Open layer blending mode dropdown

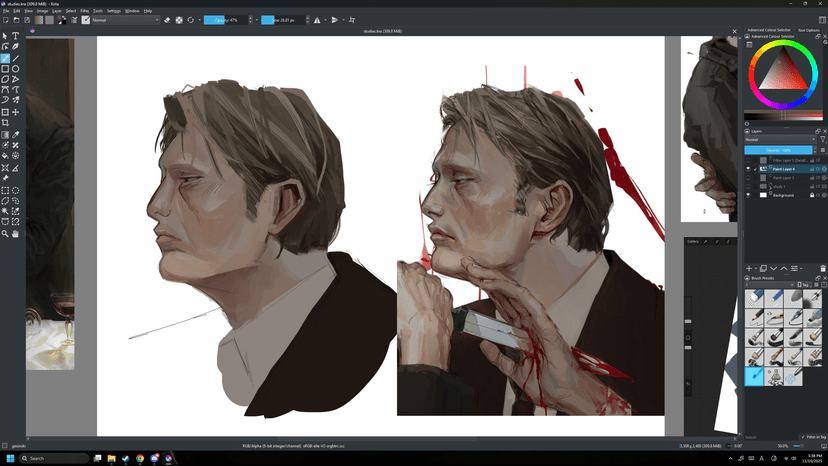coord(780,139)
